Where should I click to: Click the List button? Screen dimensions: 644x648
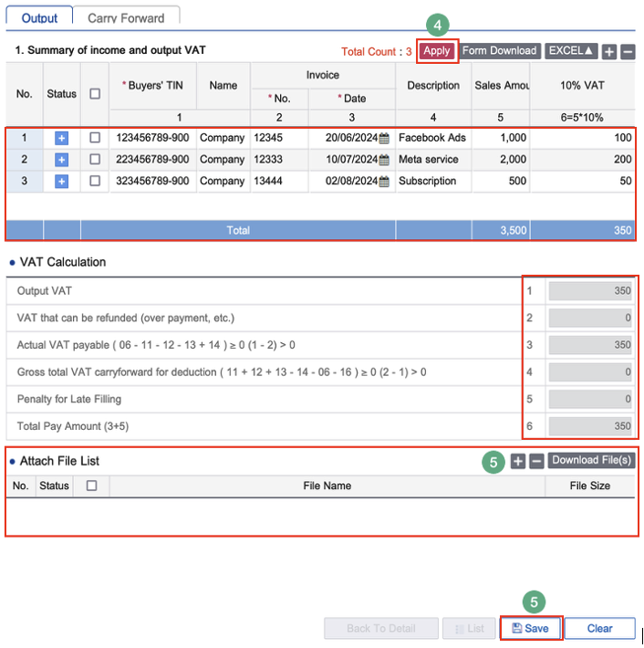[469, 628]
